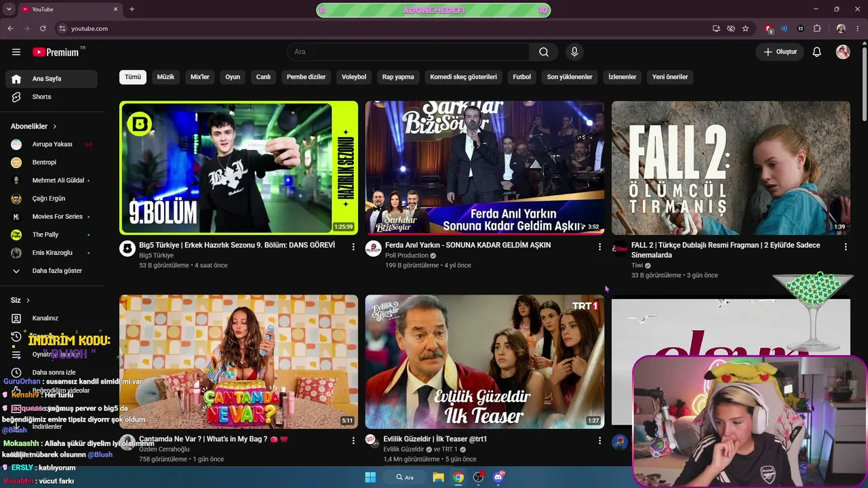Select the Oyun filter chip
This screenshot has width=868, height=488.
pos(233,77)
